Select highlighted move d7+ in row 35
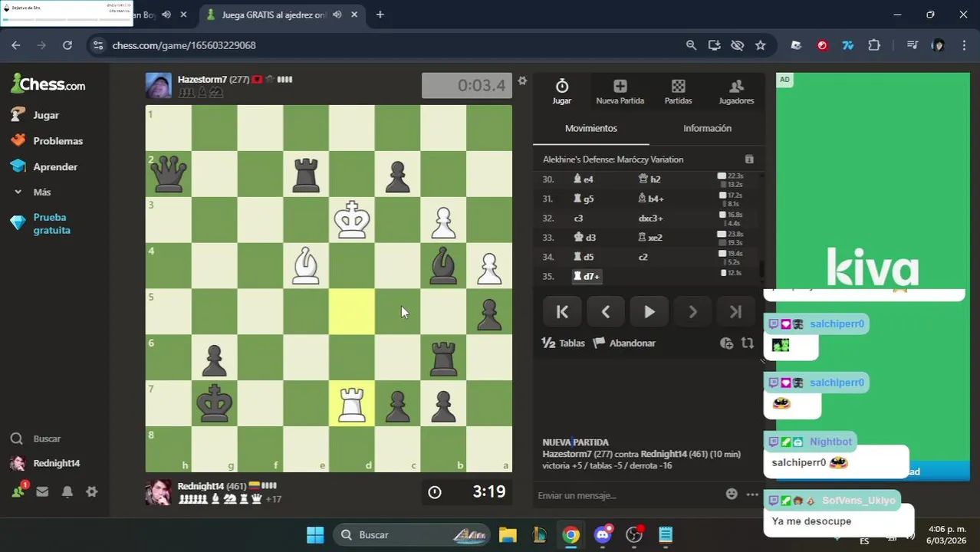This screenshot has height=552, width=980. pos(587,276)
